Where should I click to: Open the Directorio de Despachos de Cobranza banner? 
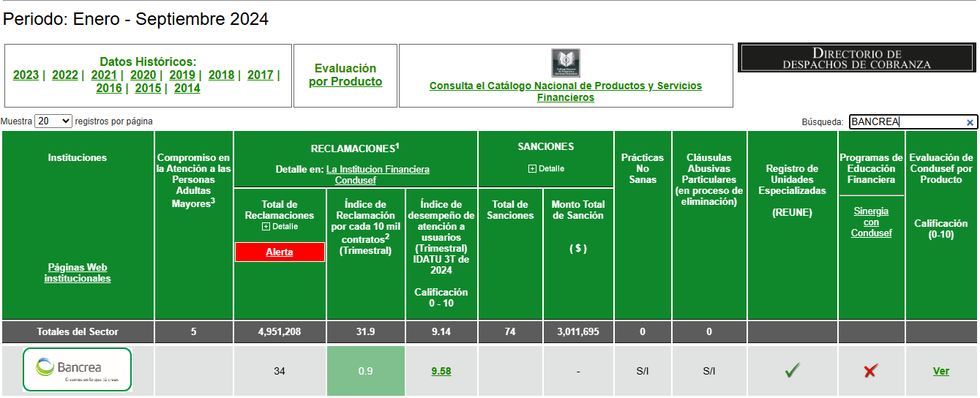[x=856, y=59]
